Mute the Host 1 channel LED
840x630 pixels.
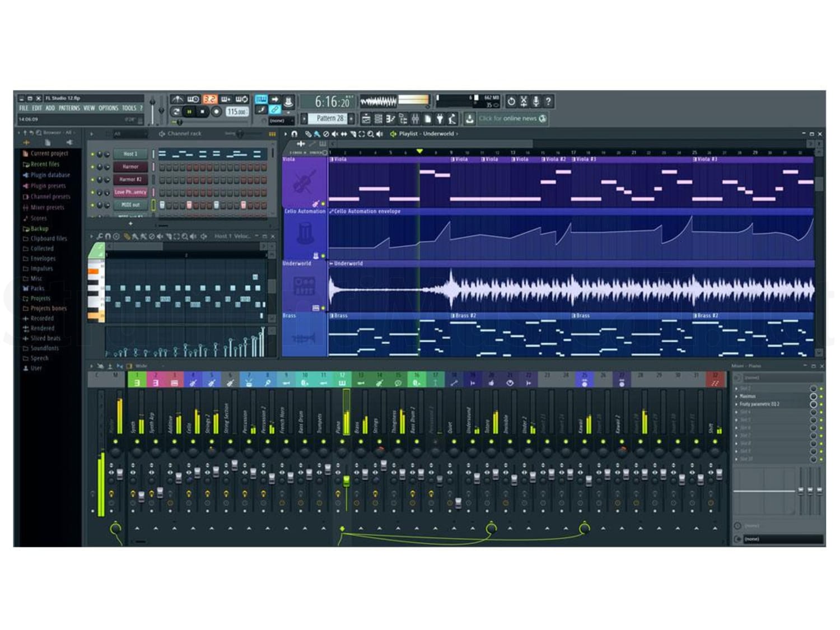point(92,154)
